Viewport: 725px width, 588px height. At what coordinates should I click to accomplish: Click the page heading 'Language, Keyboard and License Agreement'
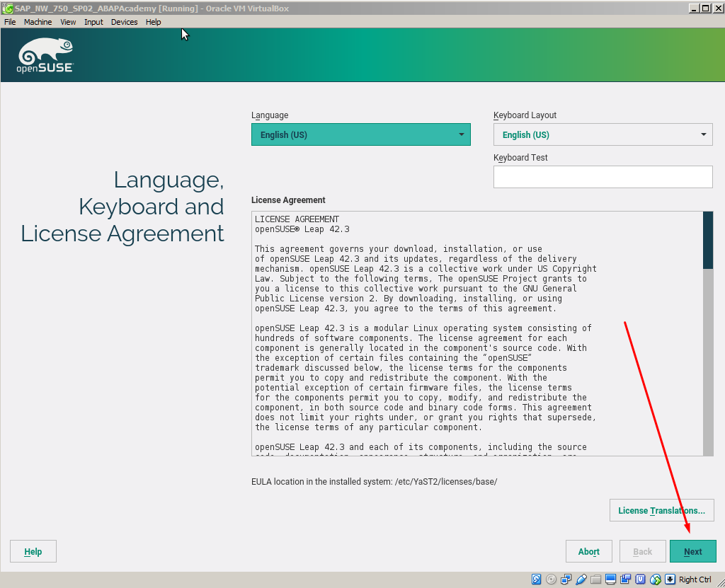[122, 206]
